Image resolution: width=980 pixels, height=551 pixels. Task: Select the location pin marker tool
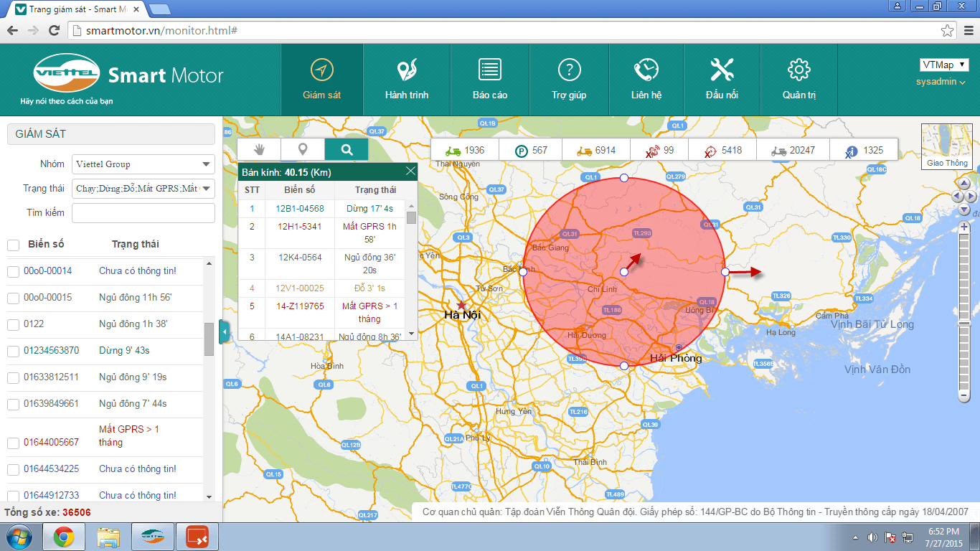(303, 149)
